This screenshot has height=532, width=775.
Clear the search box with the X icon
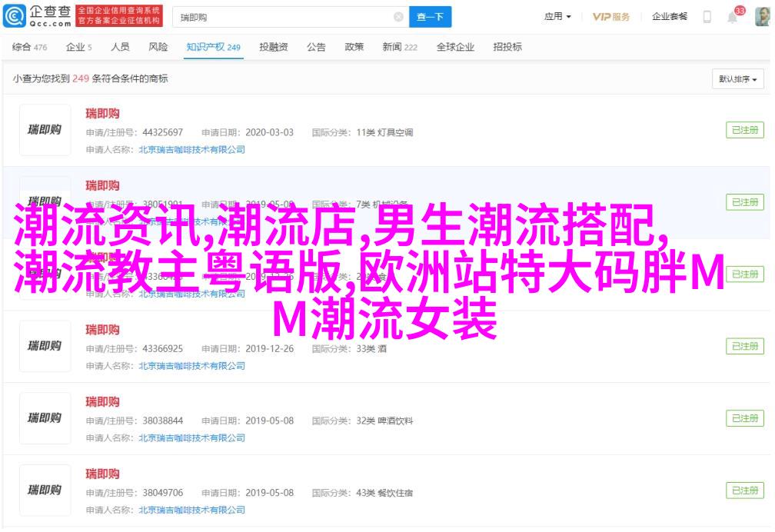(398, 18)
